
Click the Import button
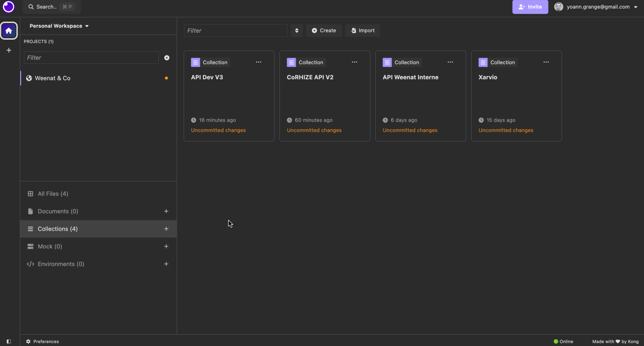362,31
